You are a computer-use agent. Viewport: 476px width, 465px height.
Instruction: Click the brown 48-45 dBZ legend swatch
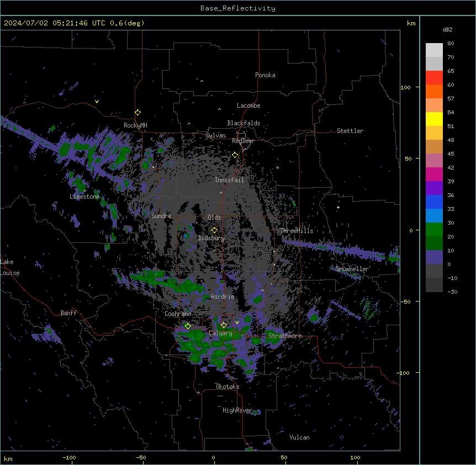point(434,146)
